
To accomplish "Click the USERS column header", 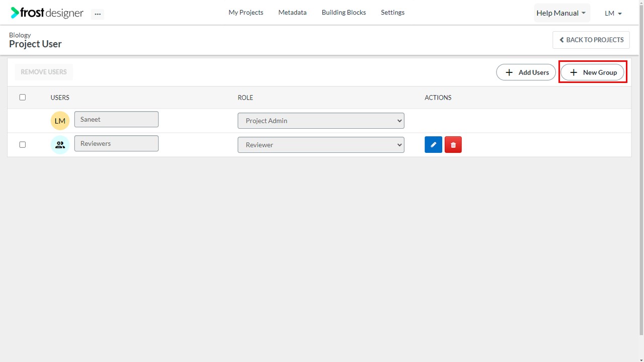I will click(60, 98).
